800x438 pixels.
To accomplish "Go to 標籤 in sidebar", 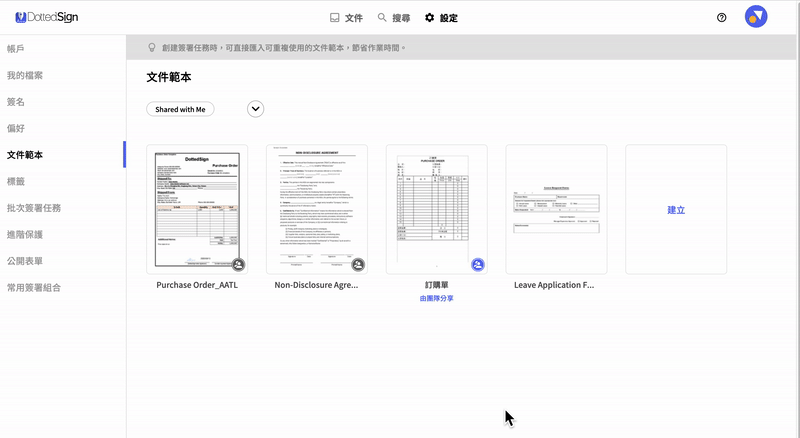I will 16,181.
